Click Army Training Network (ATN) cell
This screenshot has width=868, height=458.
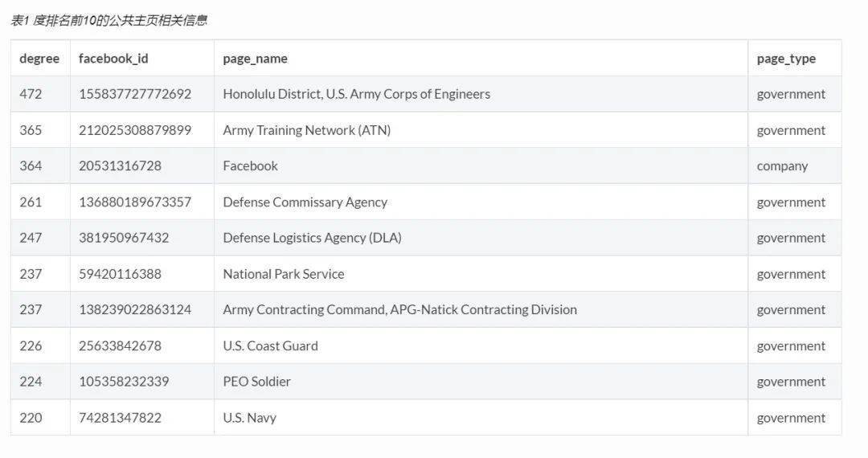tap(306, 130)
